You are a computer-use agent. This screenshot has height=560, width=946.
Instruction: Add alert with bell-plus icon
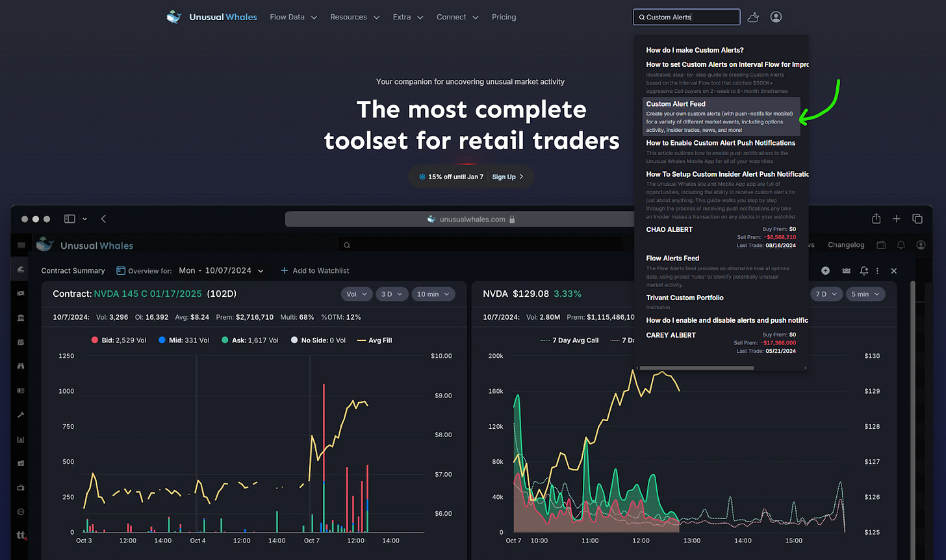(x=864, y=270)
